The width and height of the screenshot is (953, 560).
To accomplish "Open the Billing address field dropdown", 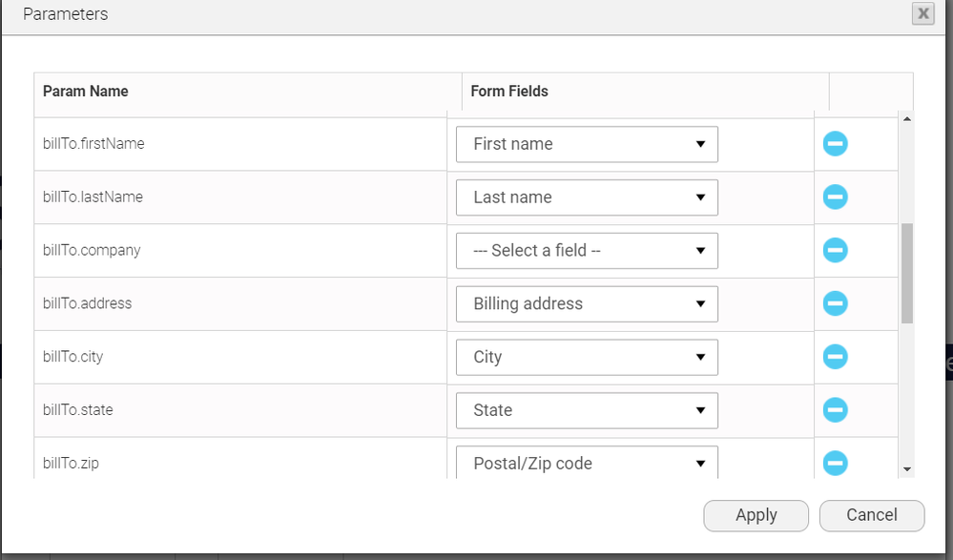I will (586, 303).
